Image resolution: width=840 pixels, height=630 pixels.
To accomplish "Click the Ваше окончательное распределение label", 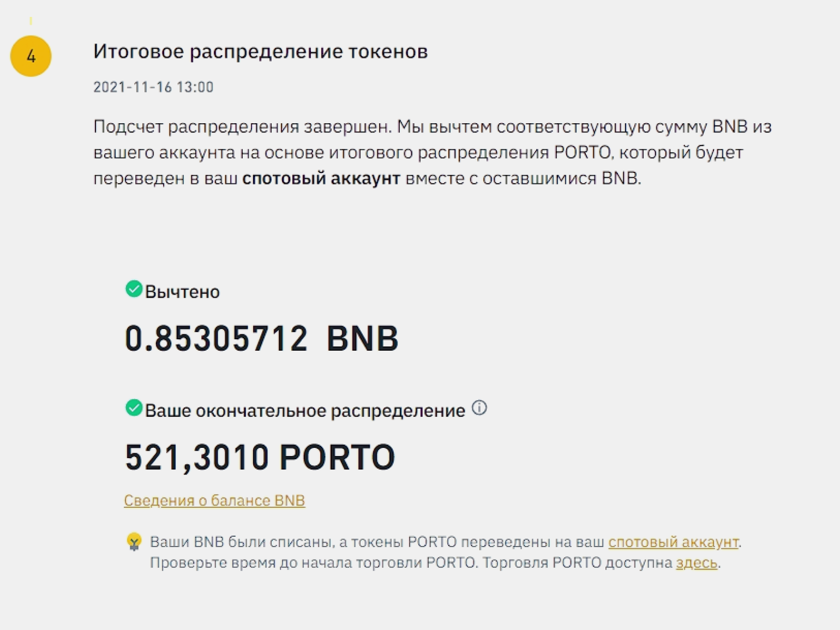I will tap(305, 411).
